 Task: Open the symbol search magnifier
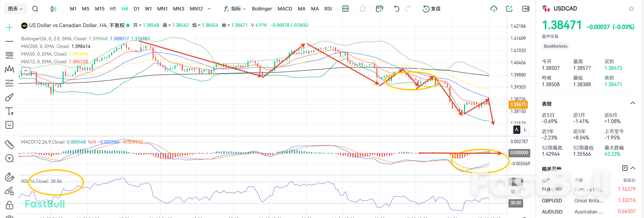click(x=35, y=9)
